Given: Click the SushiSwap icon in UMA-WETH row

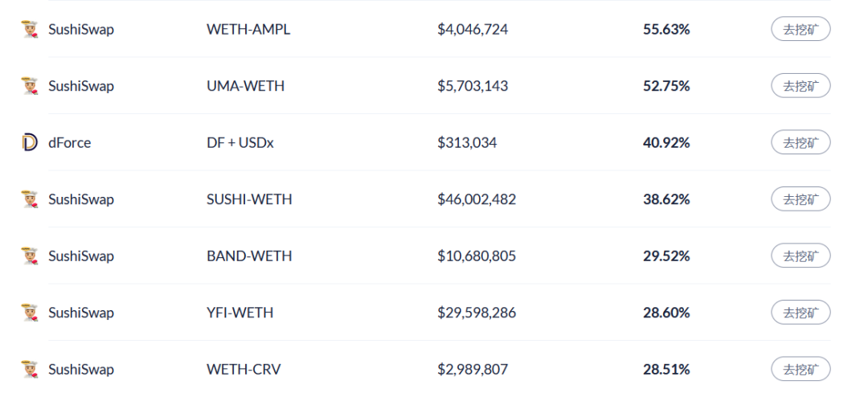Looking at the screenshot, I should tap(30, 86).
